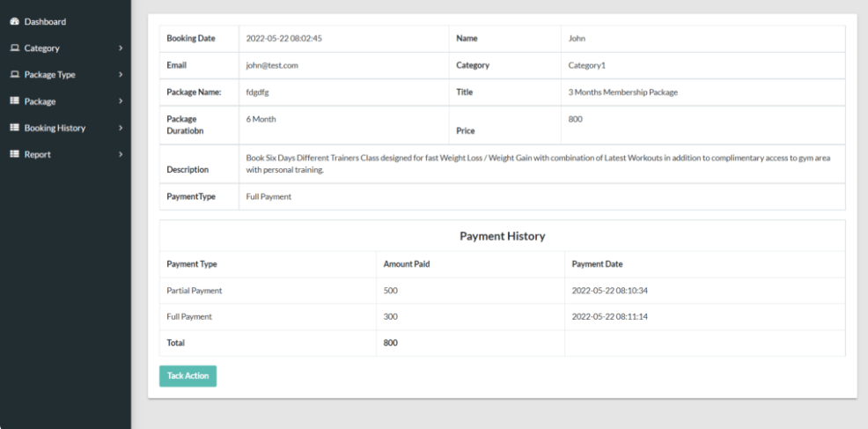Click the Report table icon
The width and height of the screenshot is (868, 429).
(15, 155)
